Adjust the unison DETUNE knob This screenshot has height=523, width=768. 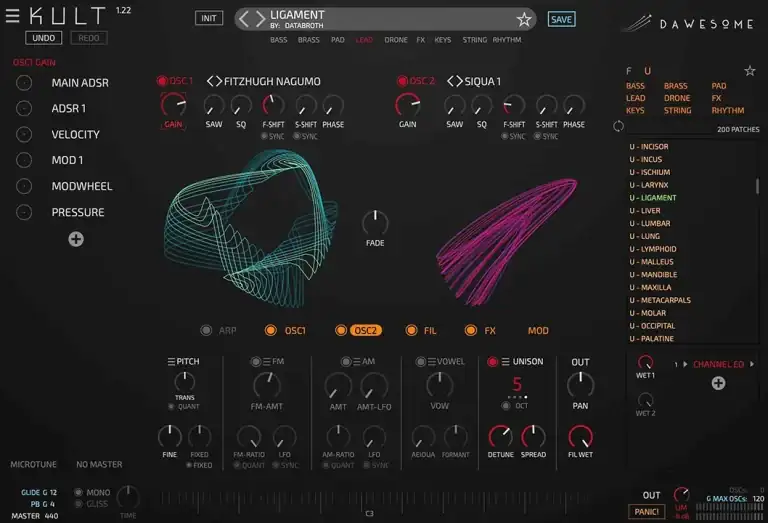500,436
